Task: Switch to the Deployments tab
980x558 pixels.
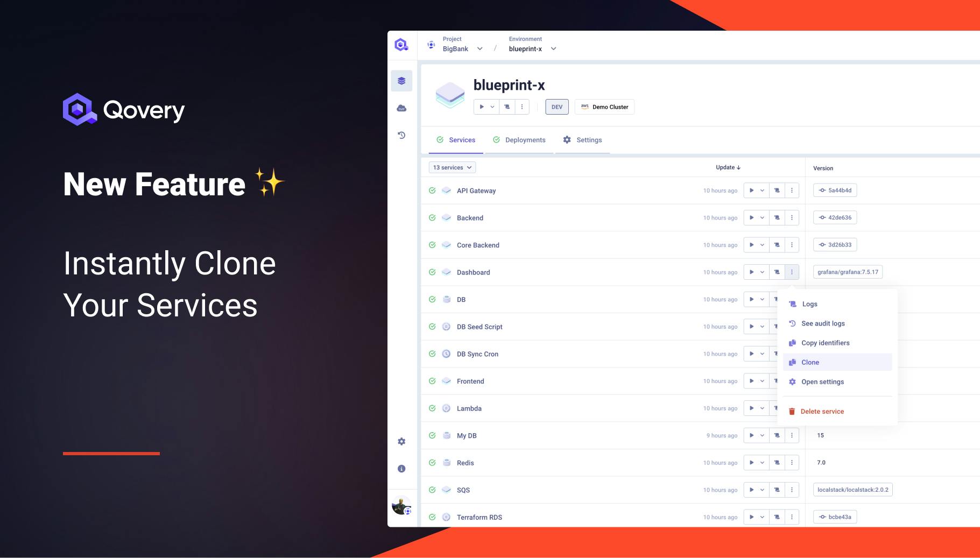Action: [526, 140]
